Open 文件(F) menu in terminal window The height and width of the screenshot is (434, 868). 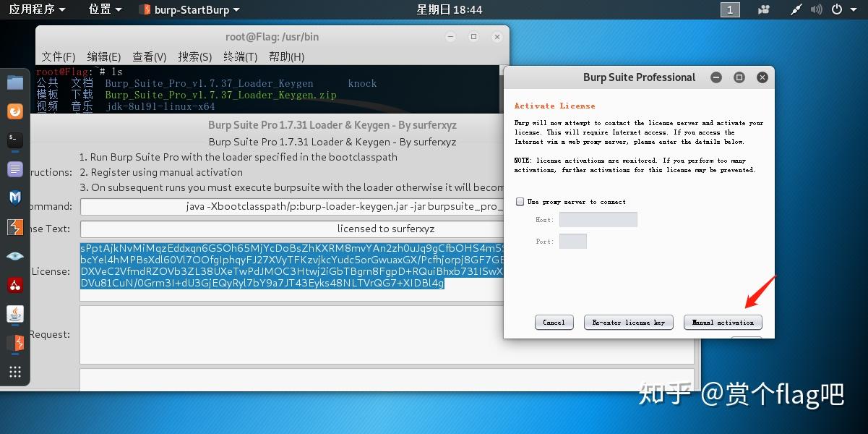pyautogui.click(x=59, y=56)
